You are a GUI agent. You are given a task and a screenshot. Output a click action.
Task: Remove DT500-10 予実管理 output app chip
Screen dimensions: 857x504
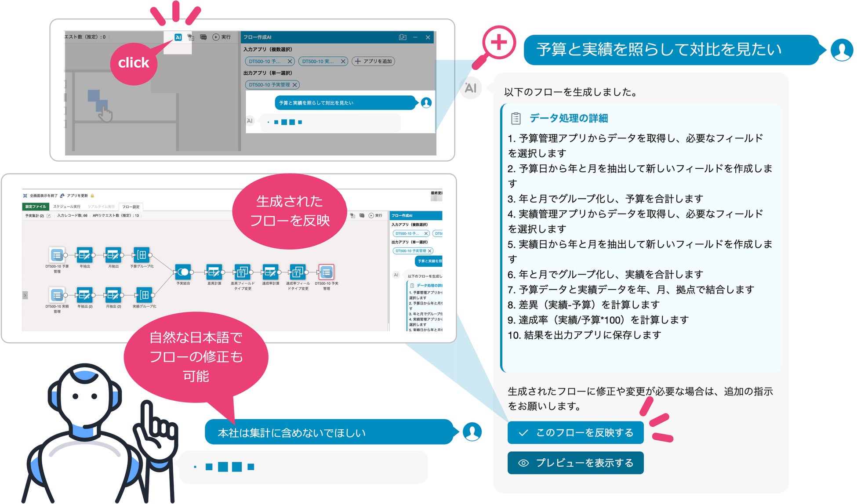(x=295, y=85)
